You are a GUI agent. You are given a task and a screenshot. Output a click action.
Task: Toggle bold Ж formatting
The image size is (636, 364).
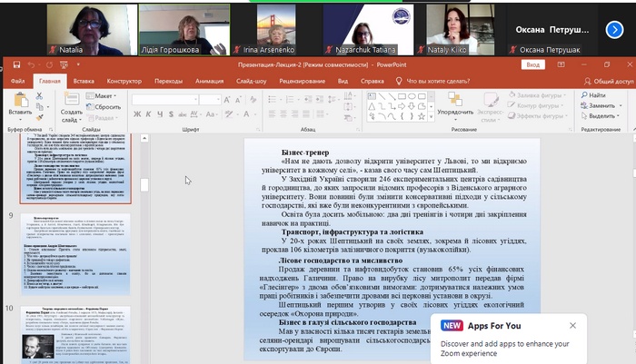tap(136, 115)
